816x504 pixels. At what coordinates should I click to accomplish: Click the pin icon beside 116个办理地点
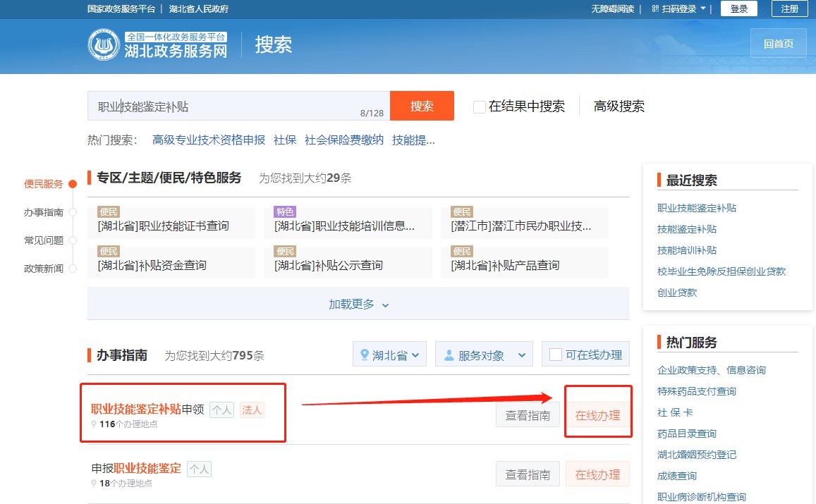click(x=94, y=424)
